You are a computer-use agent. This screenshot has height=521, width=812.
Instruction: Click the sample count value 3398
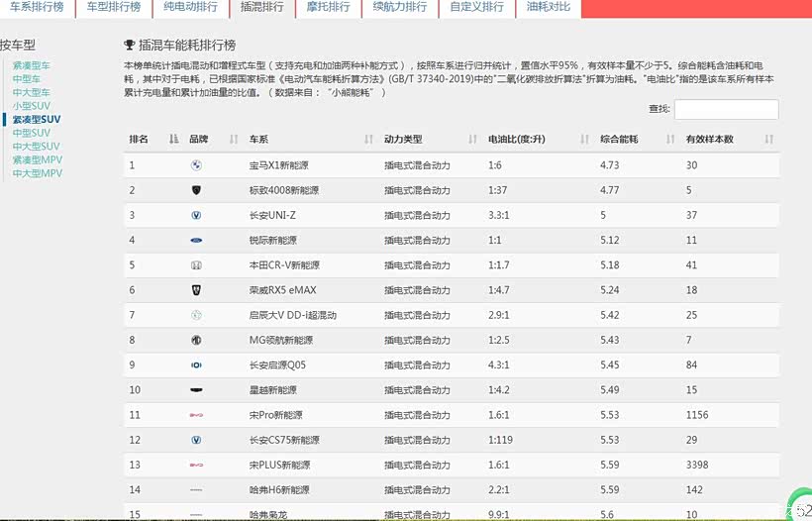(697, 465)
